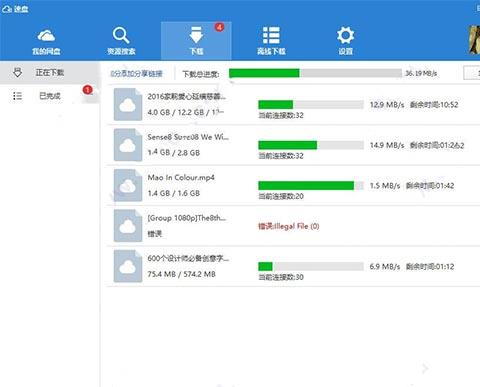Click the 错误:Illegal File (0) error message
The height and width of the screenshot is (387, 480).
[x=289, y=226]
